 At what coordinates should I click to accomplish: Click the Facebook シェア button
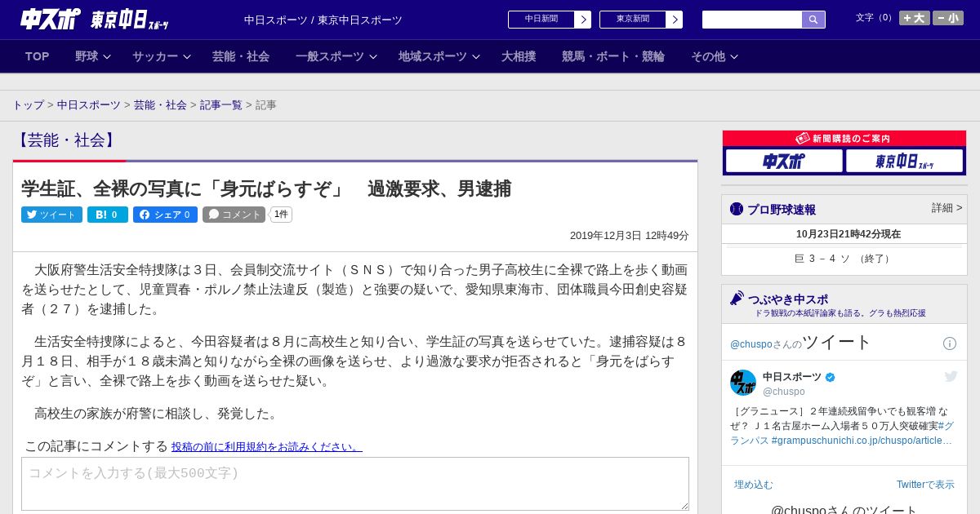165,215
